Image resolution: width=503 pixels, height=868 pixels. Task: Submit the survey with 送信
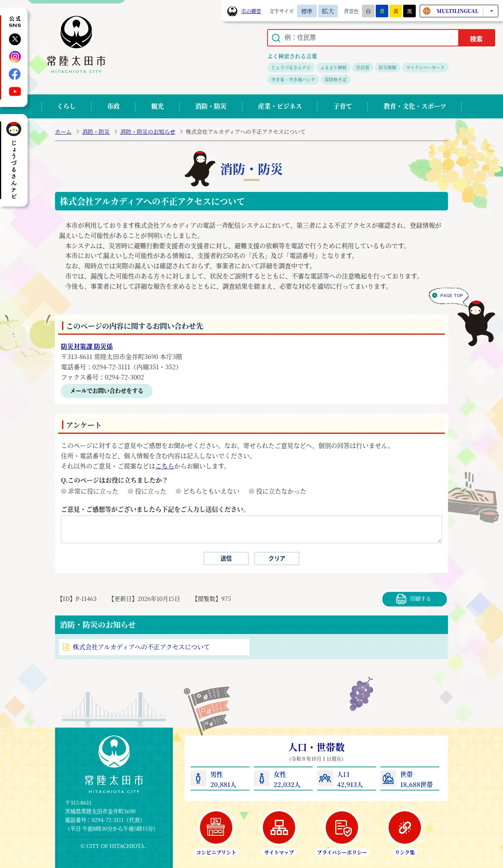226,558
